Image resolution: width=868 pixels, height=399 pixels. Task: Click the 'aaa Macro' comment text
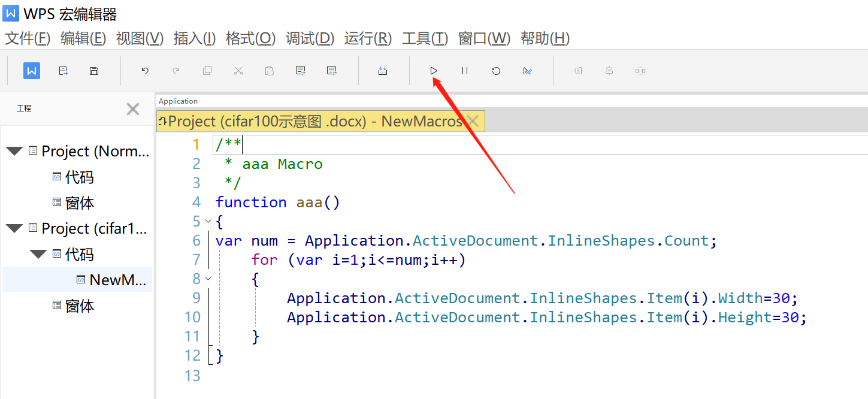pos(282,164)
